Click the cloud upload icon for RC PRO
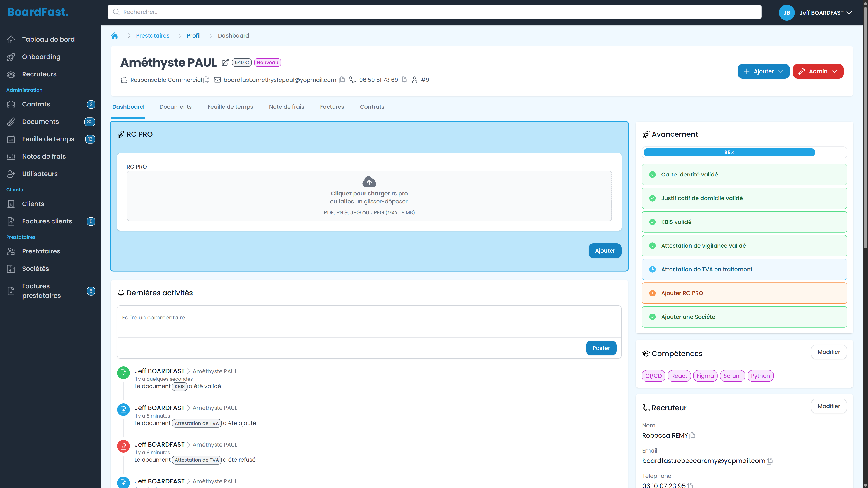 [369, 182]
